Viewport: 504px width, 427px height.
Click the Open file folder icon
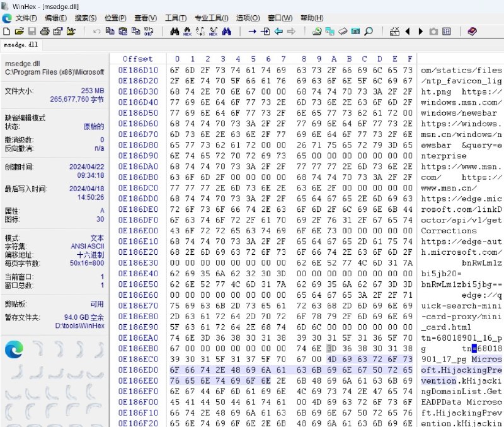pyautogui.click(x=20, y=31)
